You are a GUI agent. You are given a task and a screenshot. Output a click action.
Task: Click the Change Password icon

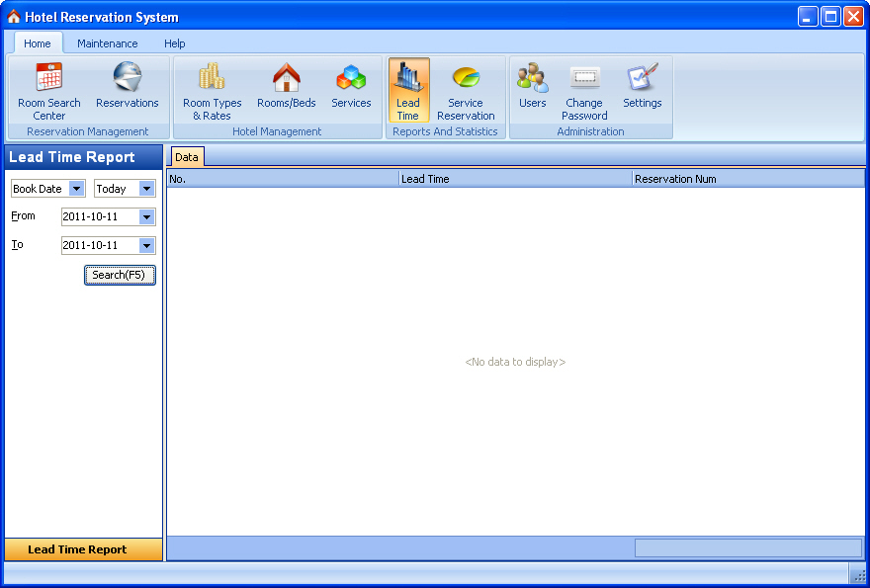pyautogui.click(x=584, y=90)
